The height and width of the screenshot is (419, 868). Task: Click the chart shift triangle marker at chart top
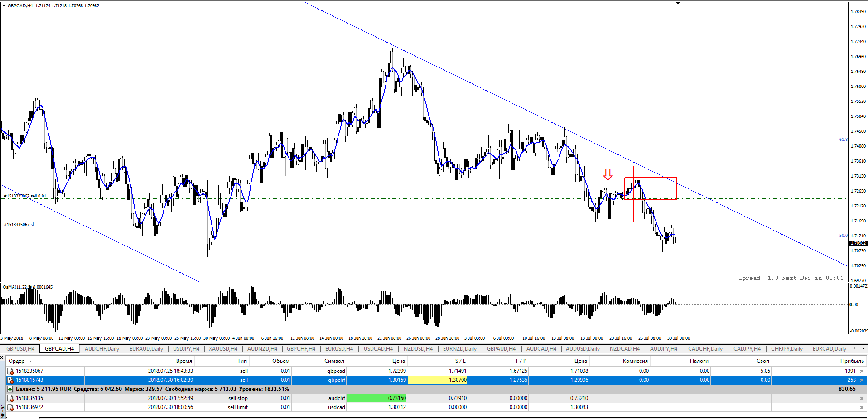(678, 3)
